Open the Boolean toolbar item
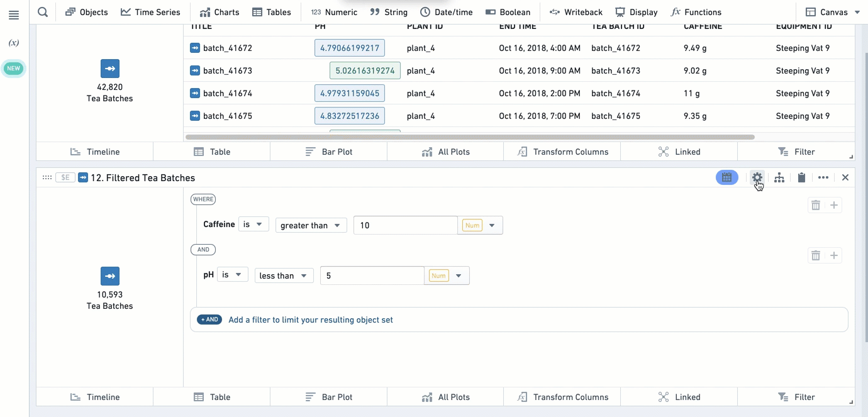Screen dimensions: 868x417 click(508, 12)
